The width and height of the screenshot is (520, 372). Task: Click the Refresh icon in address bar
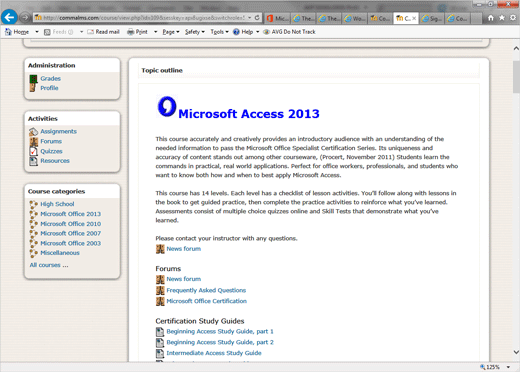point(257,18)
